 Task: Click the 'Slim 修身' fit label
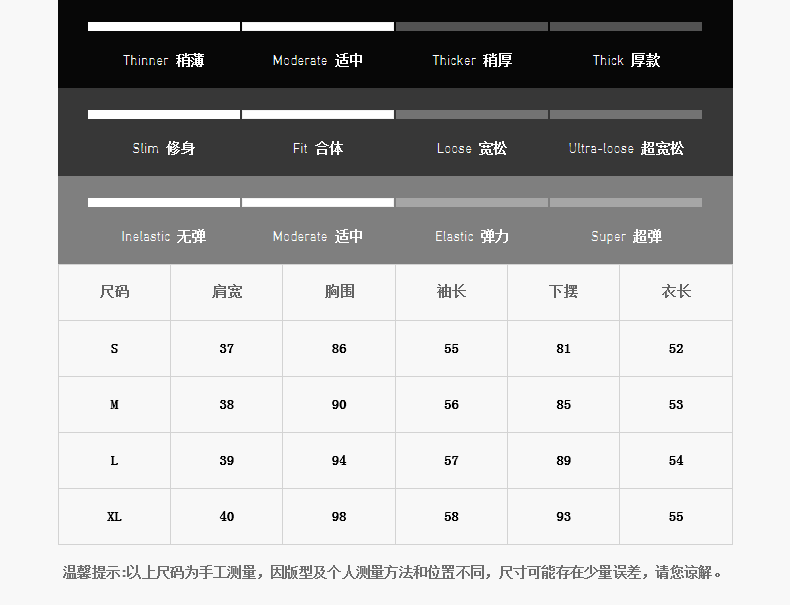click(x=163, y=148)
